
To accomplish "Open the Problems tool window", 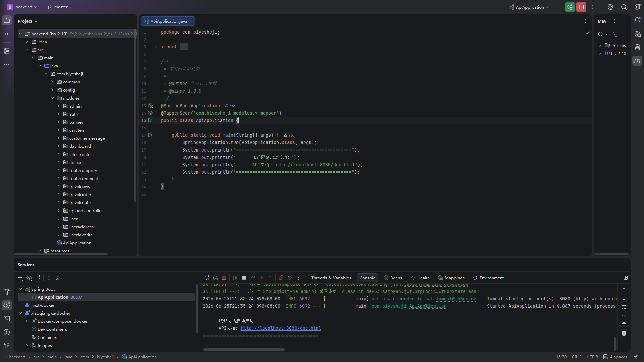I will [7, 332].
